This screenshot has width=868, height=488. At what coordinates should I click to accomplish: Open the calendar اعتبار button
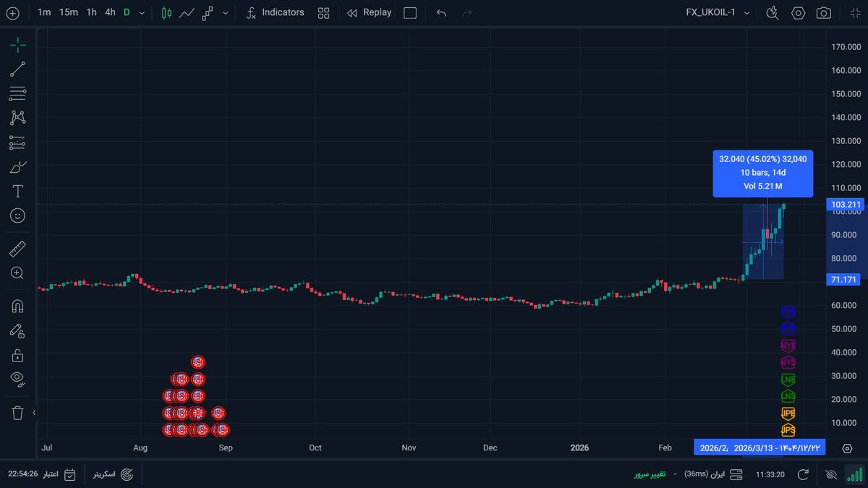[60, 474]
